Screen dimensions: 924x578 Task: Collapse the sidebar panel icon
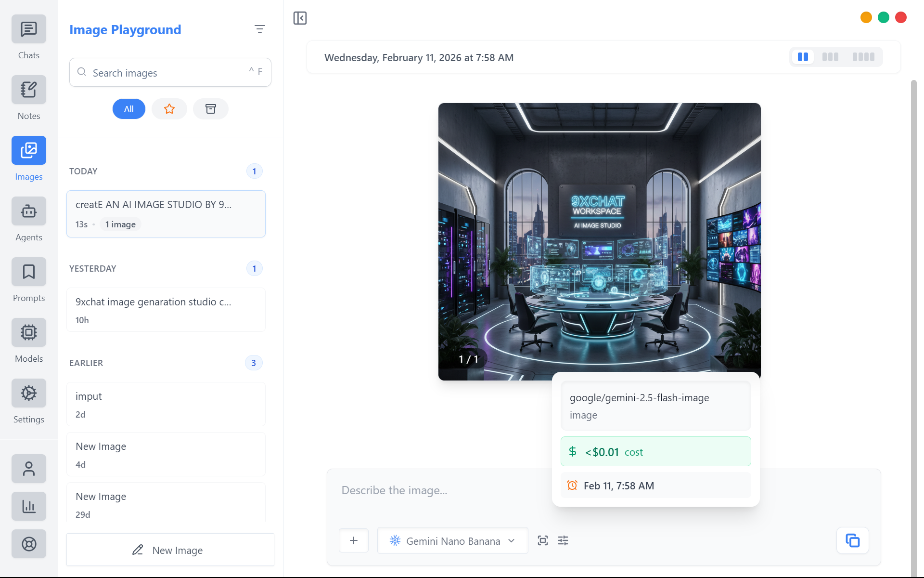(x=300, y=18)
